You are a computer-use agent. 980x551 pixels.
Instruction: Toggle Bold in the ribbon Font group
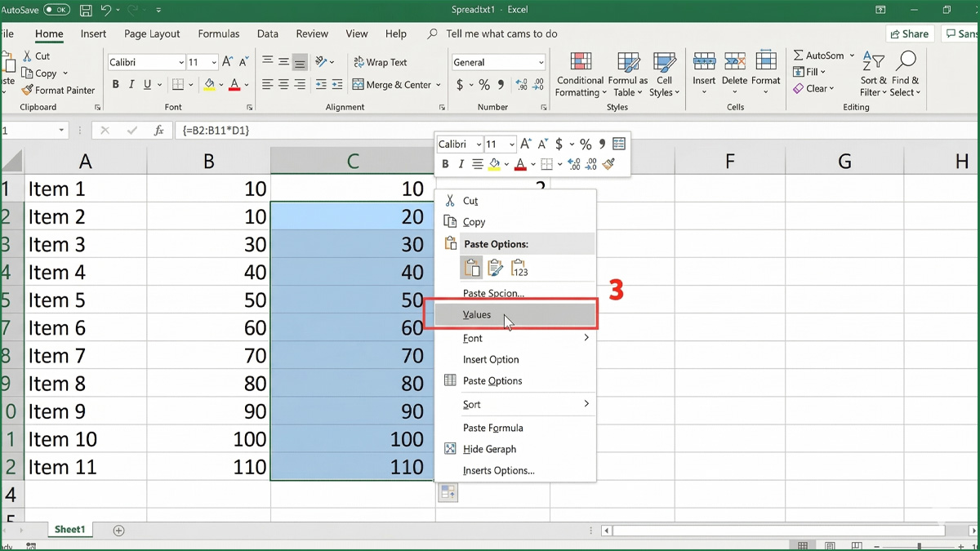pyautogui.click(x=116, y=85)
